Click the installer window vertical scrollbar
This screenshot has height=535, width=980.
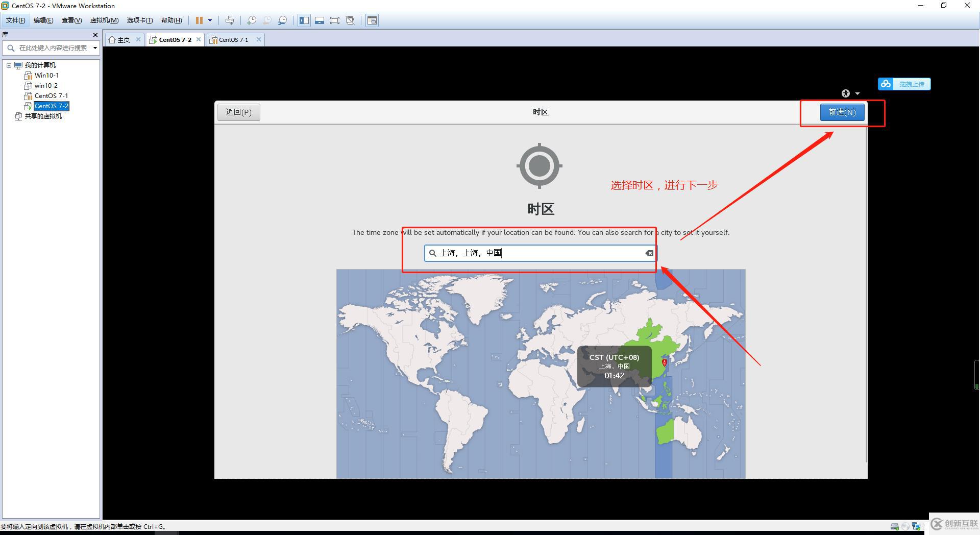click(866, 294)
